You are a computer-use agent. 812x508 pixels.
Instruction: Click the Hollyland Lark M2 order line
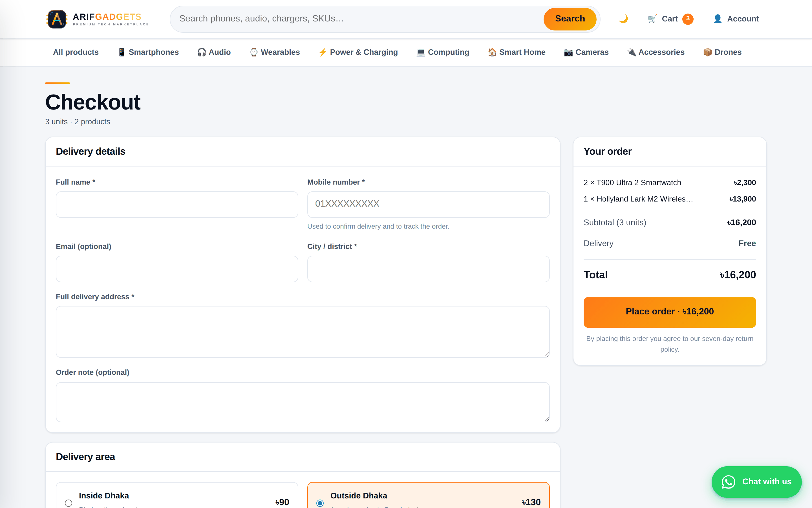pos(670,199)
